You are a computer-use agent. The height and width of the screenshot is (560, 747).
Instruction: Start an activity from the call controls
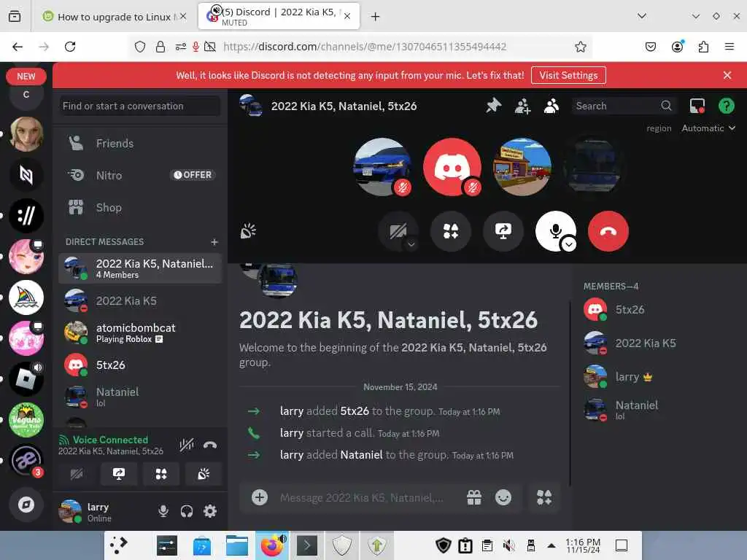pyautogui.click(x=451, y=231)
